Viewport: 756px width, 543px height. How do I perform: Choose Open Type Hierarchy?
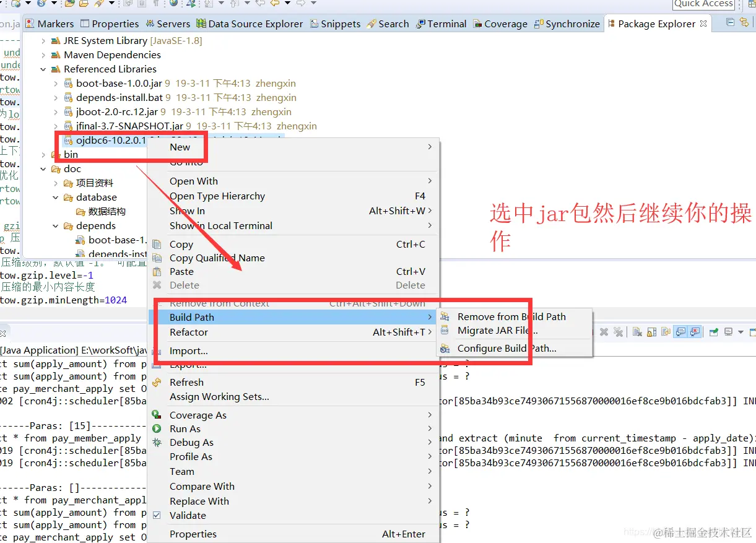[293, 196]
